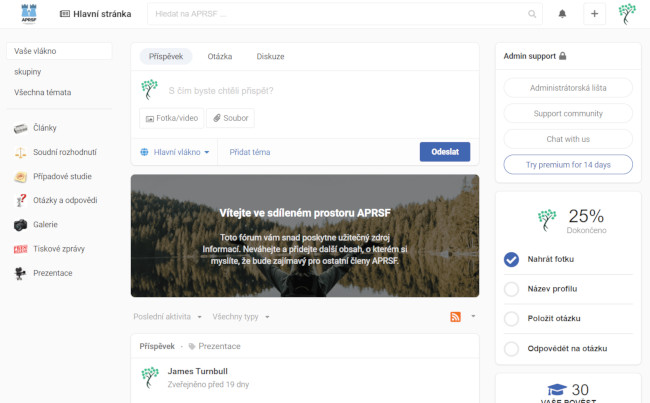
Task: Click the graduation cap reputation icon
Action: coord(557,389)
